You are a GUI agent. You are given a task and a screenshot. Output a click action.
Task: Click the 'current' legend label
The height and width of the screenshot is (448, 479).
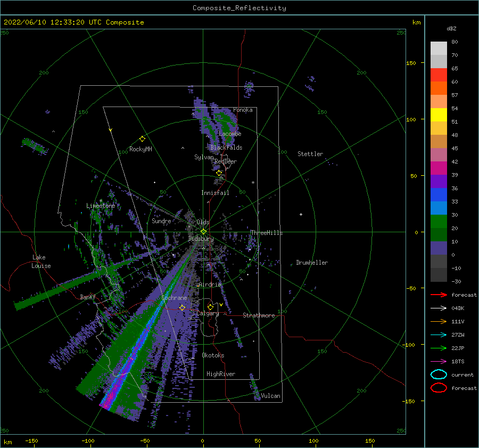tap(463, 374)
